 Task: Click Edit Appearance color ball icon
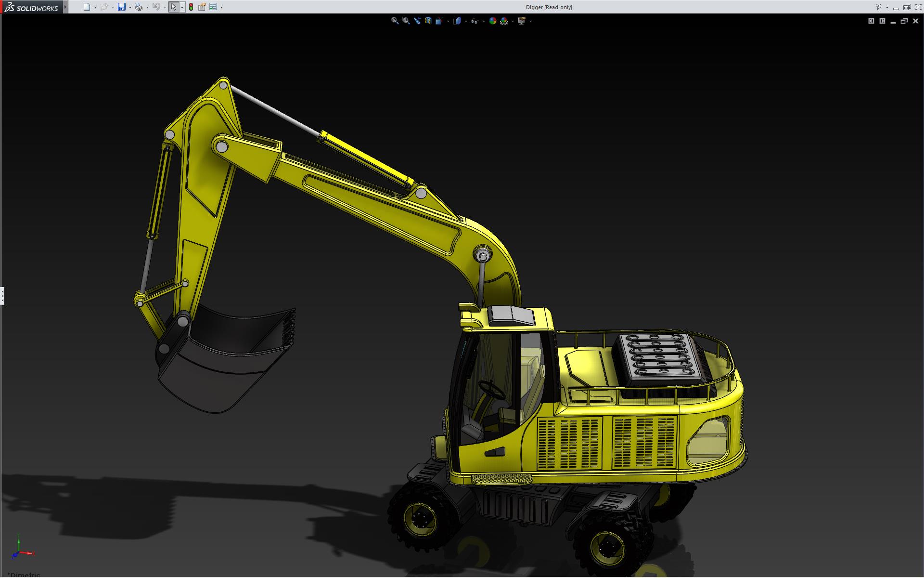[492, 21]
